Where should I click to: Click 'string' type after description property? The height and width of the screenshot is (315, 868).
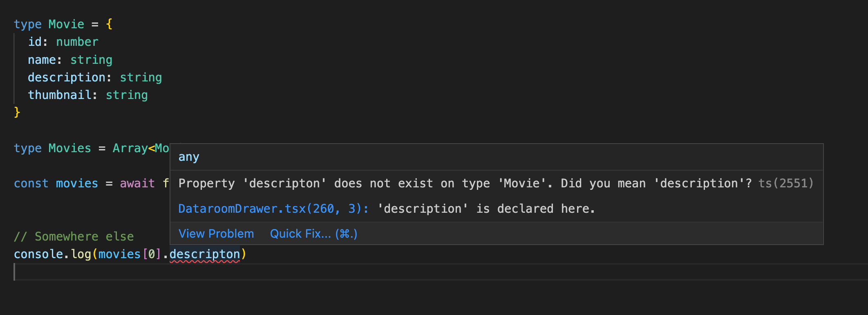141,77
